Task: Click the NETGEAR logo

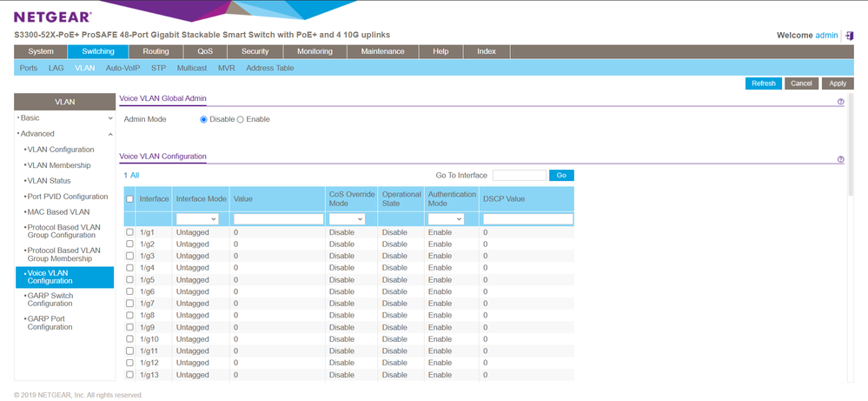Action: point(53,17)
